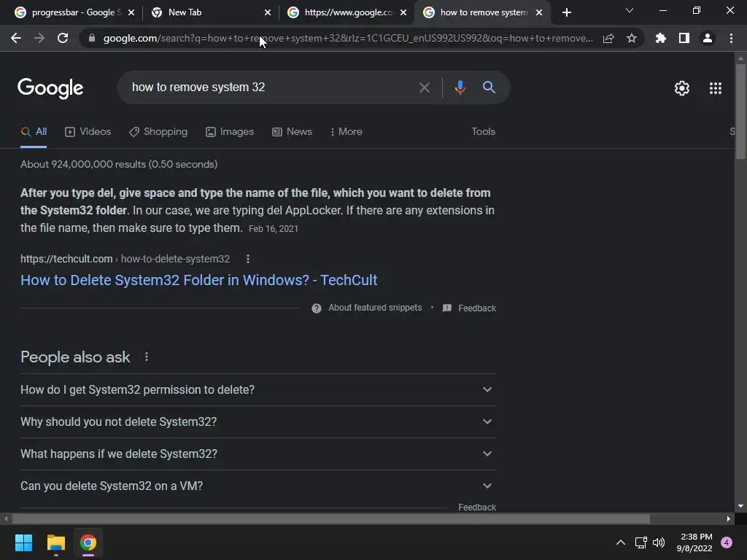Open a new browser tab
The image size is (747, 560).
pos(566,13)
